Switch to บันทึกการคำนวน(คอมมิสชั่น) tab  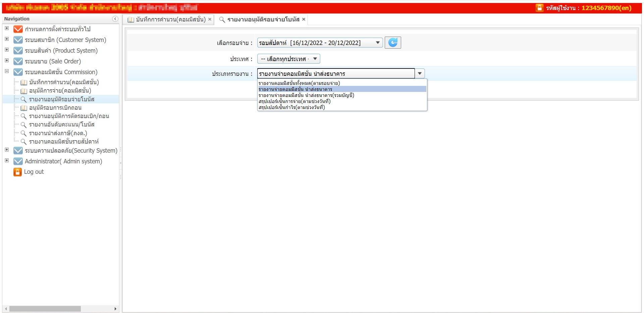(x=167, y=19)
